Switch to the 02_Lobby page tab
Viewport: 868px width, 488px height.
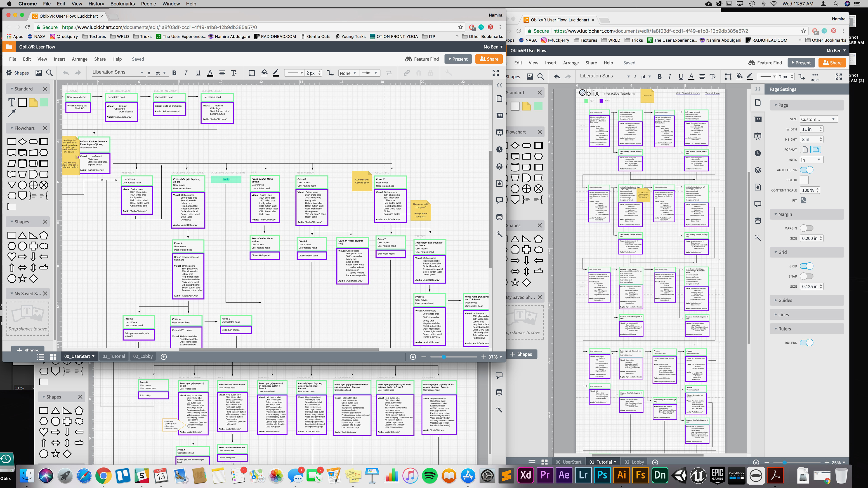143,356
